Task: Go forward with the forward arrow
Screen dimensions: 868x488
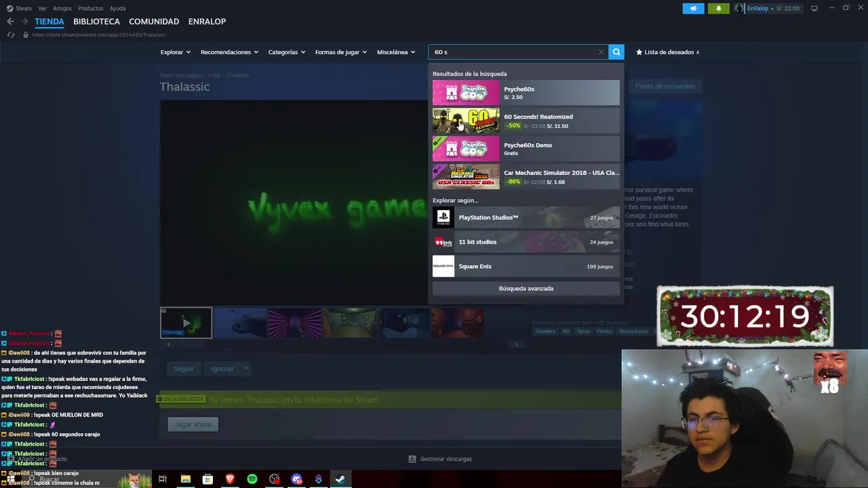Action: point(24,22)
